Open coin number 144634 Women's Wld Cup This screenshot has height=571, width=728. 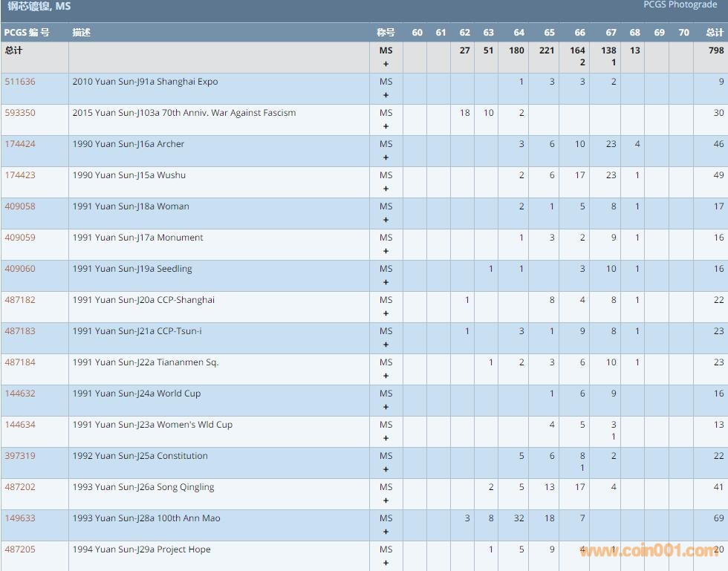coord(20,425)
